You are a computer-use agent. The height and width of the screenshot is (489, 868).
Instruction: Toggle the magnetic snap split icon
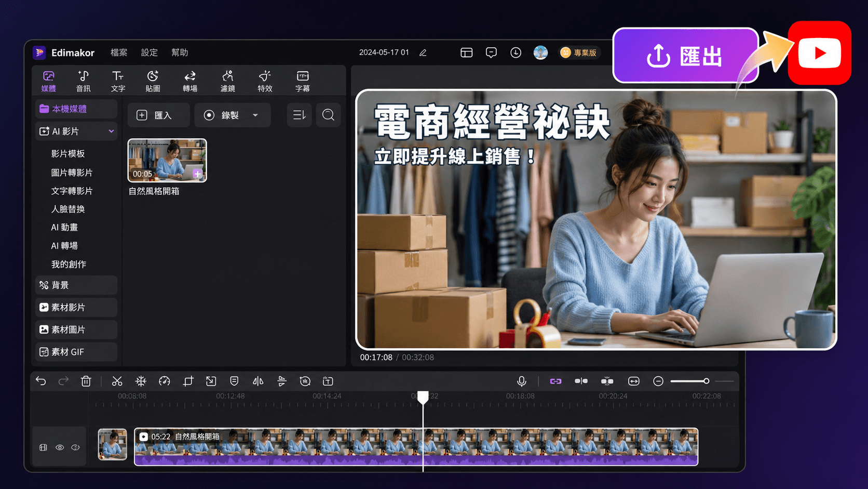[x=581, y=381]
